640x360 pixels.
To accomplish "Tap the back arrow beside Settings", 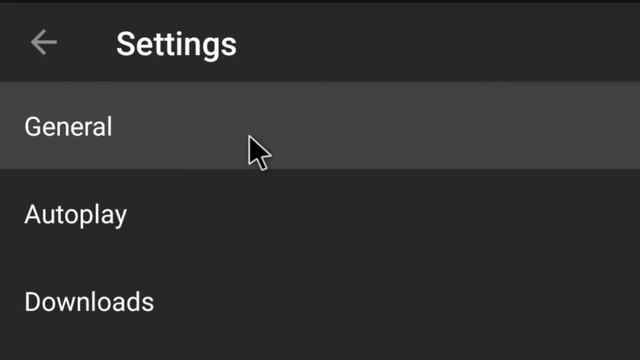I will [x=44, y=42].
